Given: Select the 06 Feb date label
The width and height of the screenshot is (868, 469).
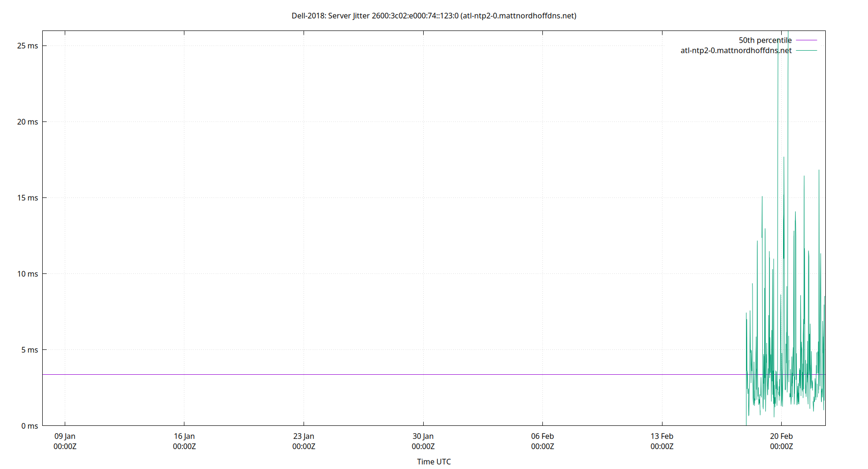Looking at the screenshot, I should click(x=543, y=436).
